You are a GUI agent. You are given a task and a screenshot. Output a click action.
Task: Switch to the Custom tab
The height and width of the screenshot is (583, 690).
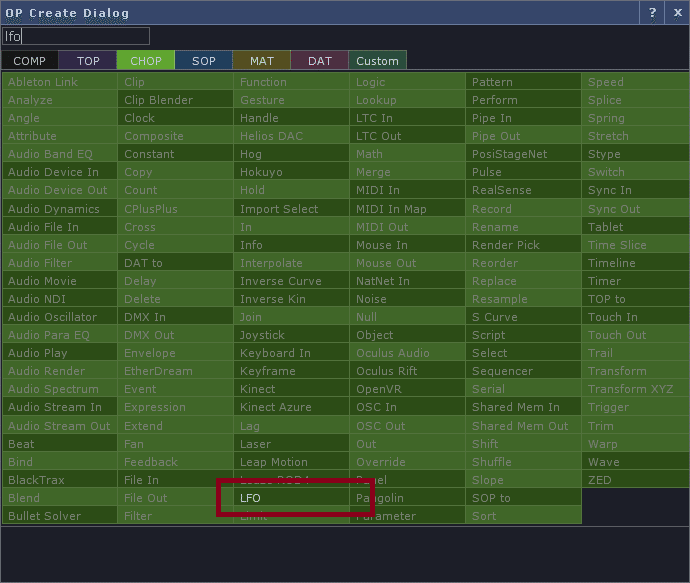tap(378, 61)
